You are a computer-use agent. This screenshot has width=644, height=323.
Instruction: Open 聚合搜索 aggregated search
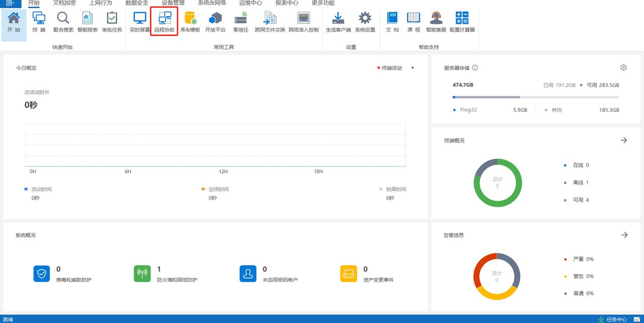click(x=63, y=21)
